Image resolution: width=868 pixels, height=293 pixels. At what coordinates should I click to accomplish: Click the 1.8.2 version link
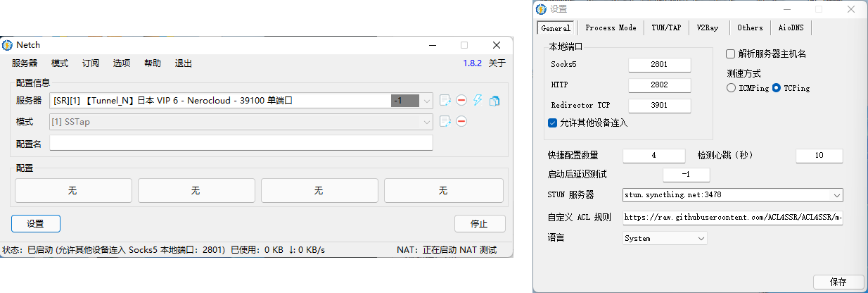[x=472, y=63]
